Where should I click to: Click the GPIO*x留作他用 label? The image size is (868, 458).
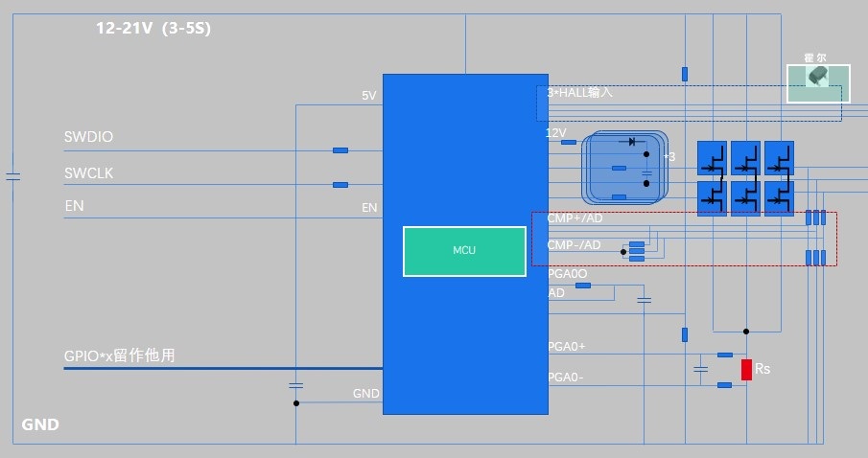click(119, 355)
